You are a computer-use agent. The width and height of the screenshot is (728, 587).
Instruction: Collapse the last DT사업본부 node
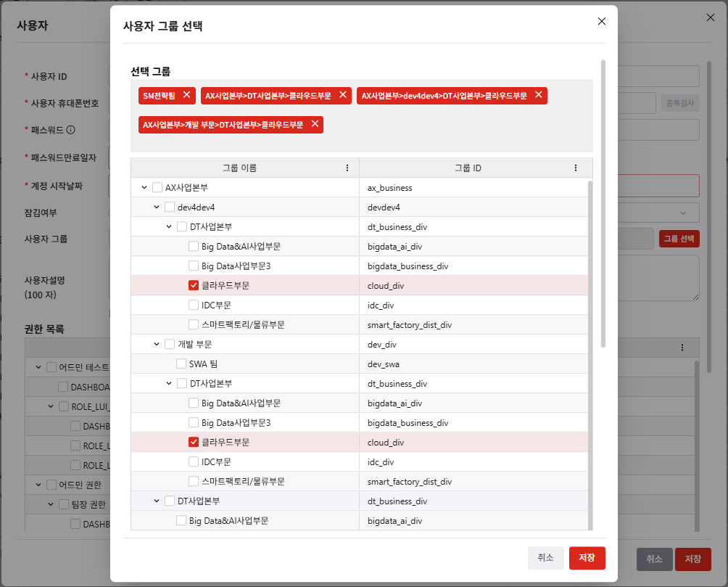tap(157, 501)
